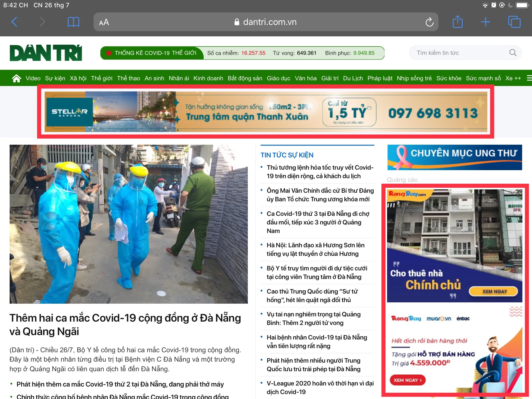
Task: Tap the page reload icon
Action: (x=429, y=22)
